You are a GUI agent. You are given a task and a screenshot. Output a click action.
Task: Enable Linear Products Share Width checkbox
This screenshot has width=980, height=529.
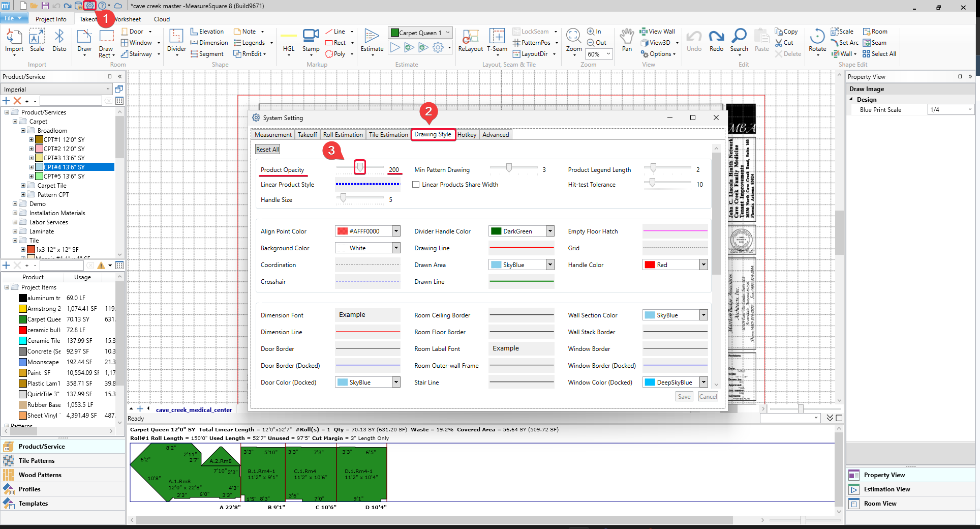(x=416, y=185)
